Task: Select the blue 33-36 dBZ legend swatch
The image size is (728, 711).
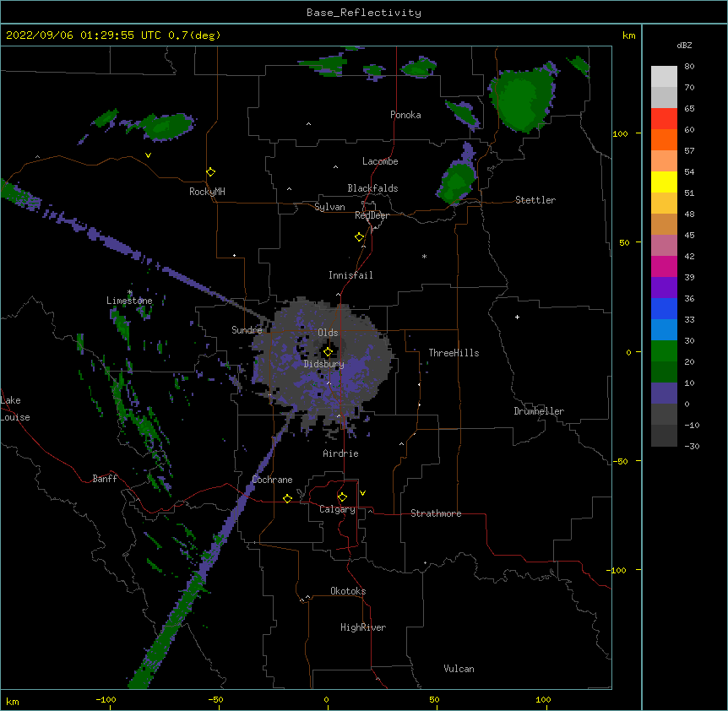Action: [664, 308]
